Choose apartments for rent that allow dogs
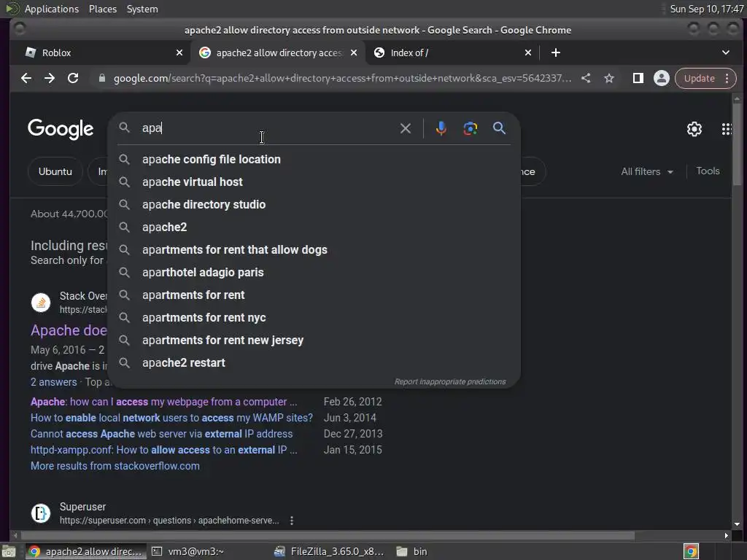 (314, 249)
